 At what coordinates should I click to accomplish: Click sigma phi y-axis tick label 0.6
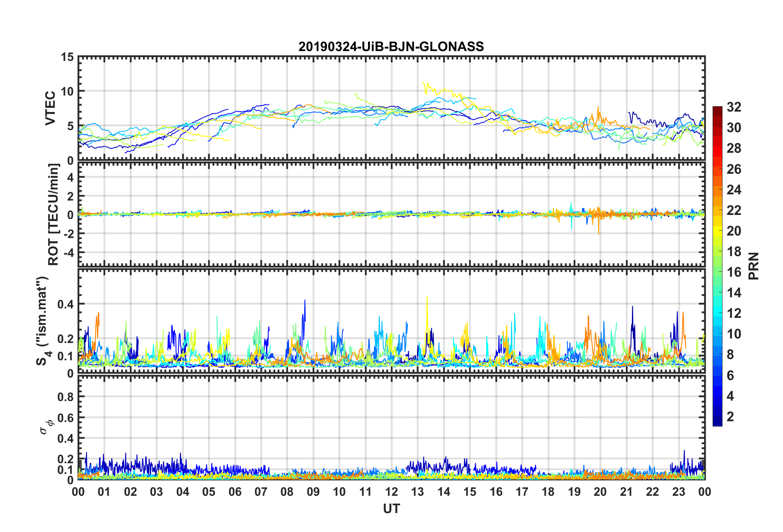(x=65, y=418)
